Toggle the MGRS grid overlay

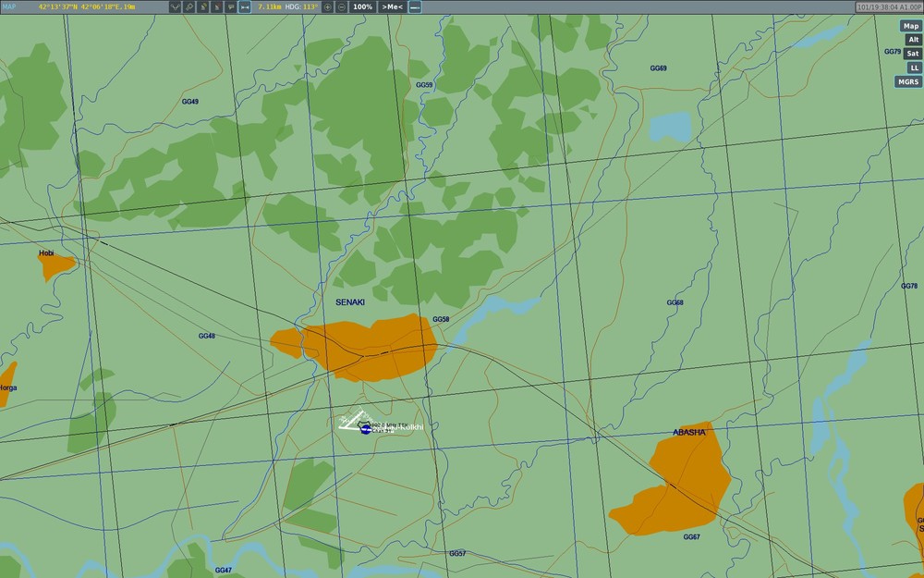[908, 82]
